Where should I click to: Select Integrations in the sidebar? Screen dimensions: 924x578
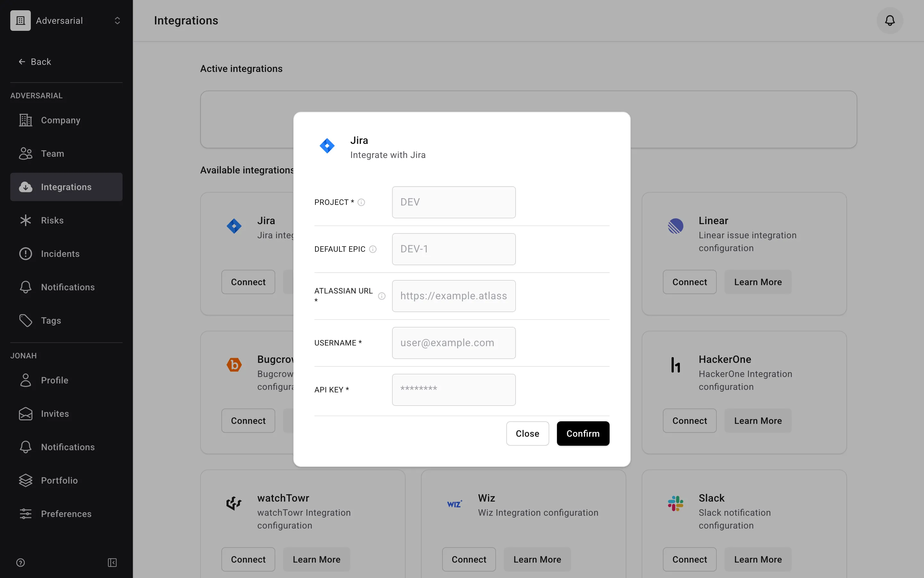(x=66, y=187)
